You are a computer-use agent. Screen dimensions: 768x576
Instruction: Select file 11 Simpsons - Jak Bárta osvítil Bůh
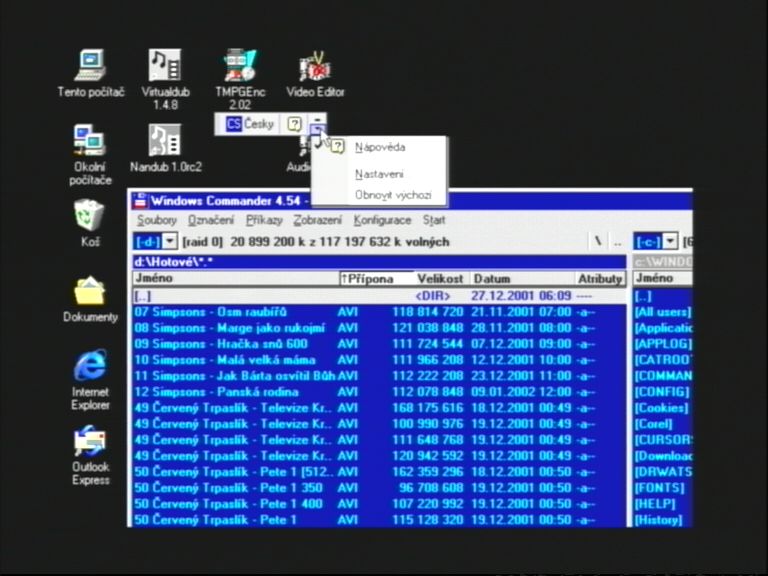[x=379, y=376]
